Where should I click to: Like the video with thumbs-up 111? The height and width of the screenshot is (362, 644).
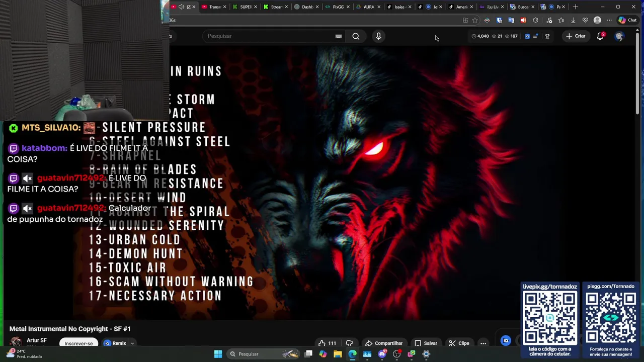point(327,343)
